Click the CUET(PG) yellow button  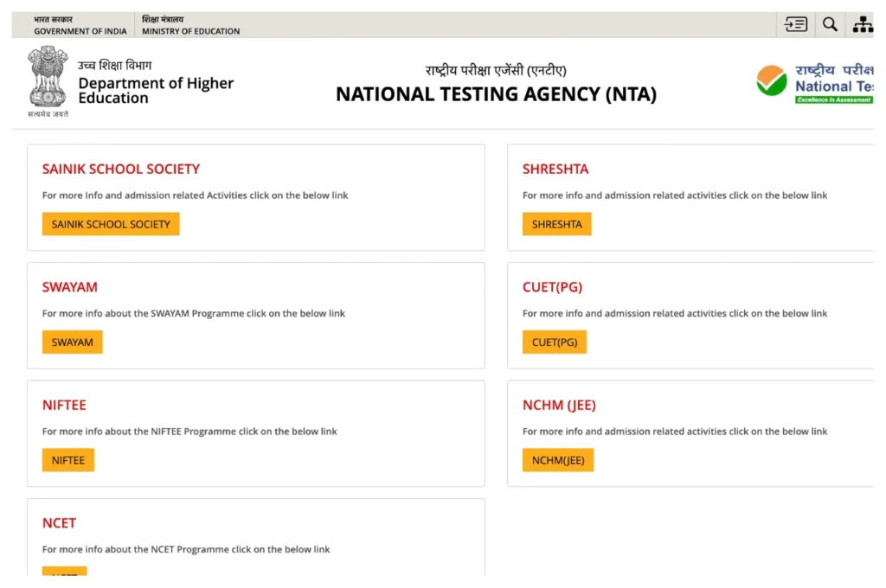pyautogui.click(x=554, y=342)
